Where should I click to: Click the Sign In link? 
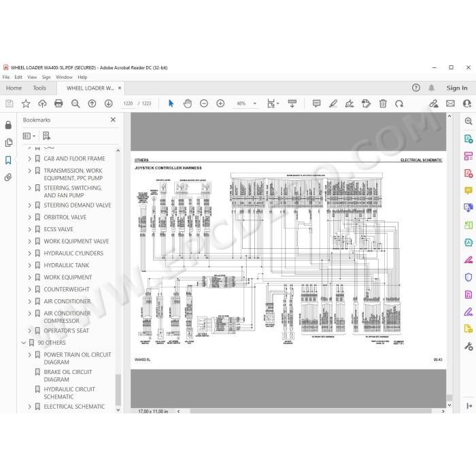click(x=456, y=88)
